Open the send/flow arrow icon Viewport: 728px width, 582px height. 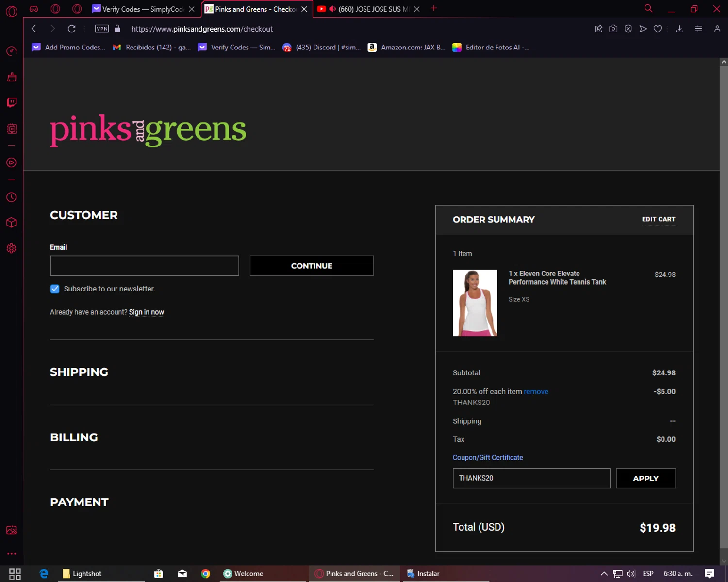(643, 29)
